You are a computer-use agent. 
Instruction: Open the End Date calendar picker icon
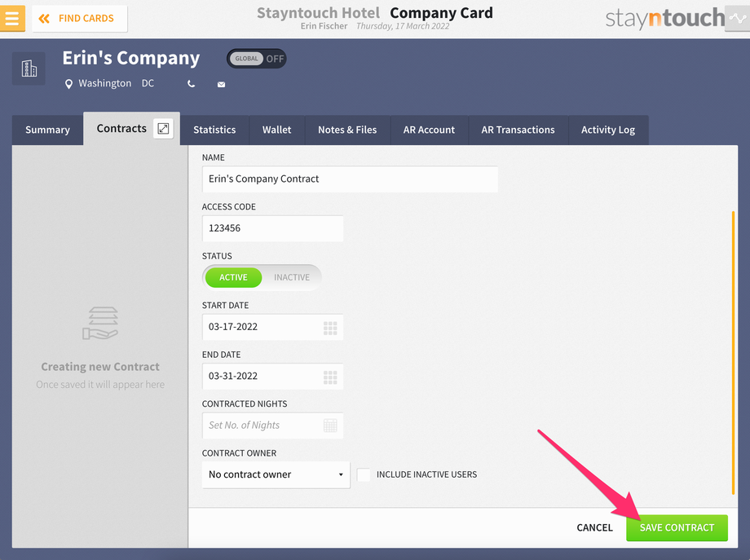click(x=330, y=377)
